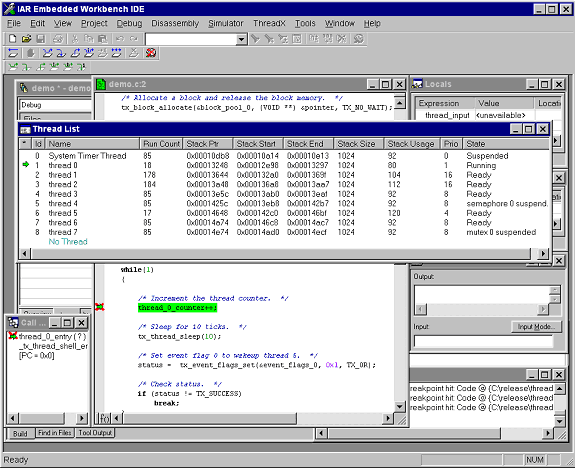This screenshot has width=575, height=468.
Task: Click the Reset debugger icon
Action: (x=13, y=53)
